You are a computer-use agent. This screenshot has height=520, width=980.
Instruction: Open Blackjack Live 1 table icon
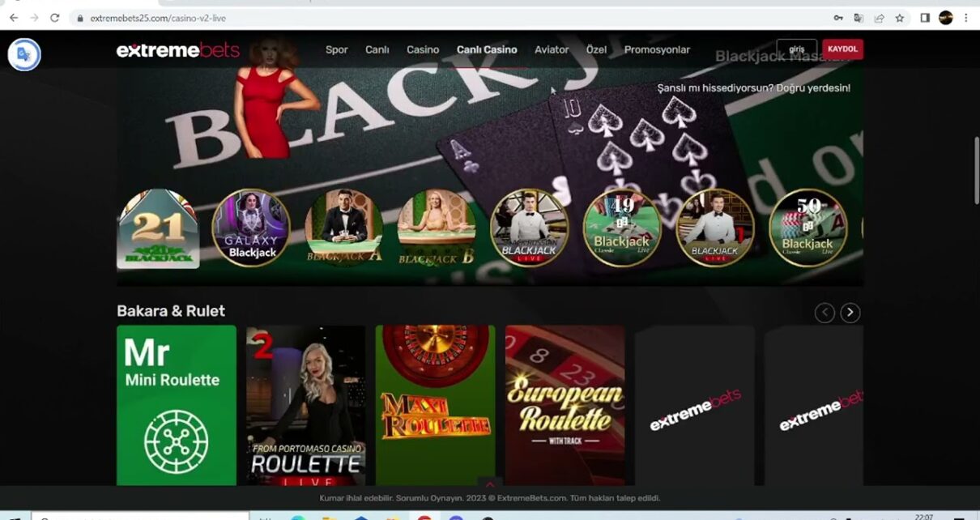(715, 228)
